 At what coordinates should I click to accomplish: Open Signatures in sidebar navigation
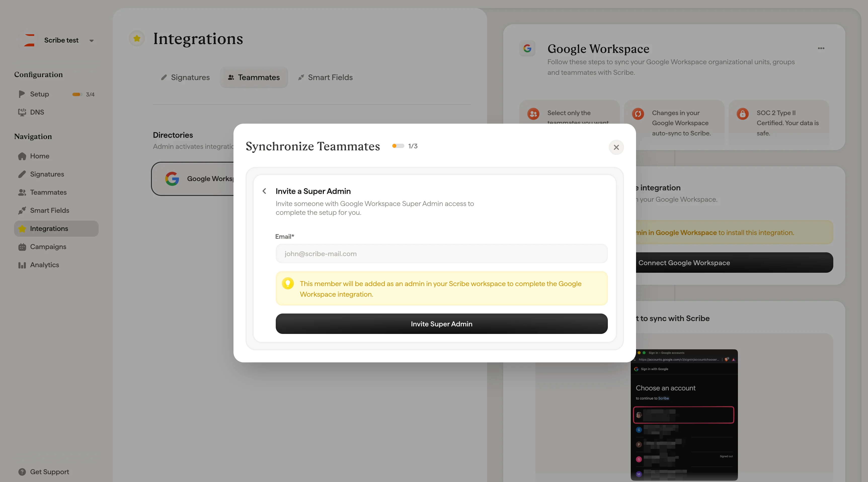coord(56,174)
